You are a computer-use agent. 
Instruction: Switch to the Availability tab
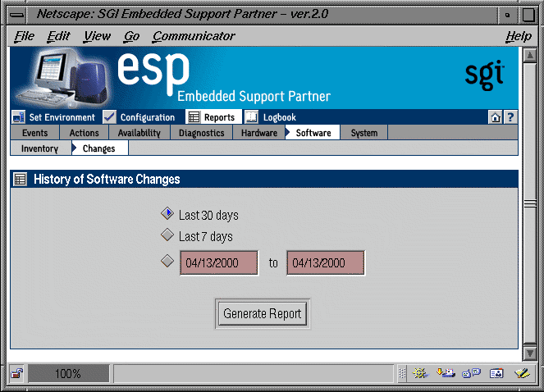tap(139, 133)
